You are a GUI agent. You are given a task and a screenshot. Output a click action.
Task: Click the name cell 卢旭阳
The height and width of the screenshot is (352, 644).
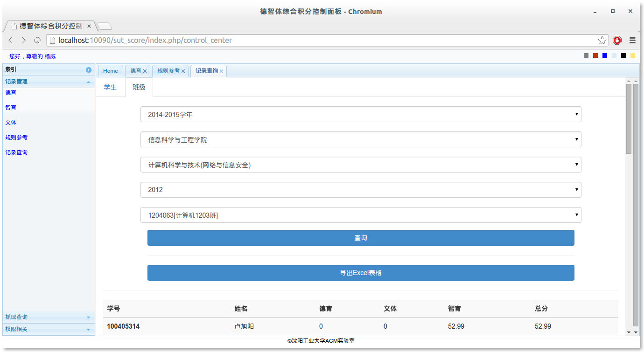tap(244, 326)
